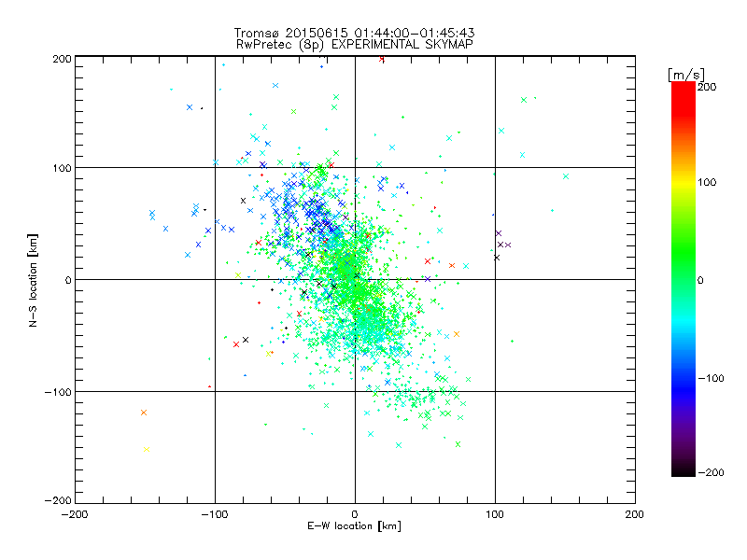Click the yellow X marker below the orange X
This screenshot has height=560, width=747.
147,450
